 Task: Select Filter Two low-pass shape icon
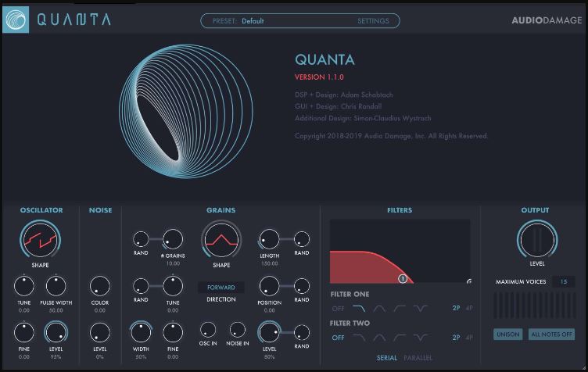(359, 338)
